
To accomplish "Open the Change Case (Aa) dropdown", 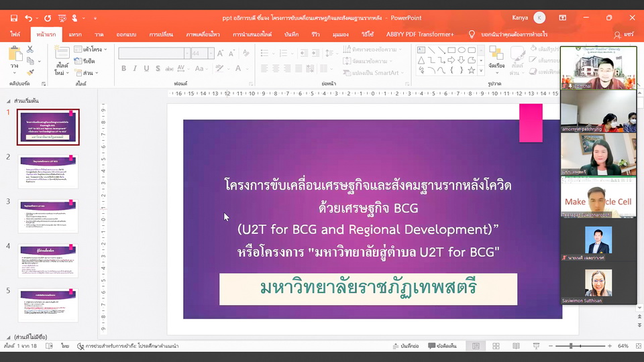I will pyautogui.click(x=201, y=68).
